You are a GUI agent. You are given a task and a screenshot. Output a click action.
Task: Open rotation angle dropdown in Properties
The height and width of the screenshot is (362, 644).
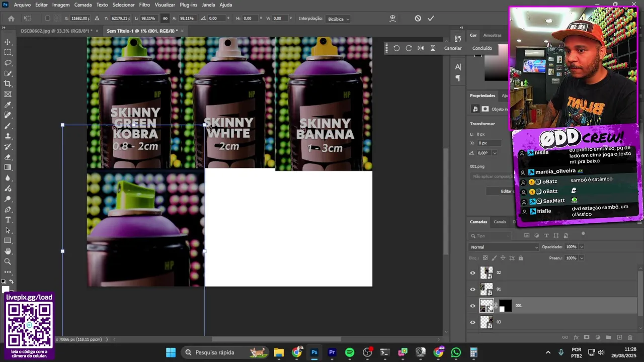tap(495, 153)
